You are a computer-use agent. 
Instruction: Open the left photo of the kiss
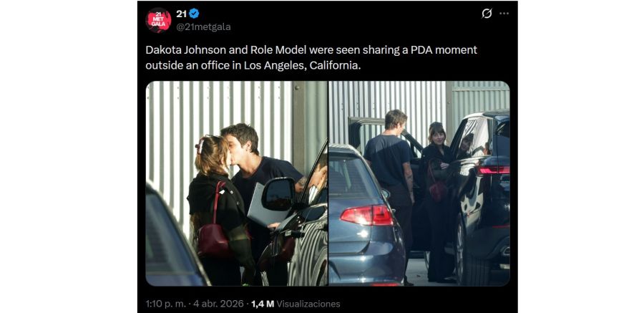(236, 183)
